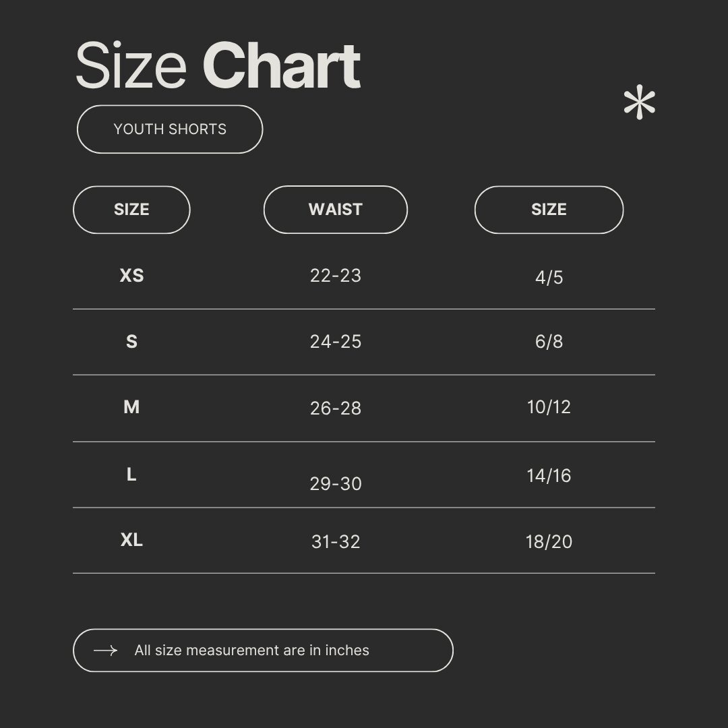Click the 10/12 numeric size value
This screenshot has height=728, width=728.
tap(549, 407)
